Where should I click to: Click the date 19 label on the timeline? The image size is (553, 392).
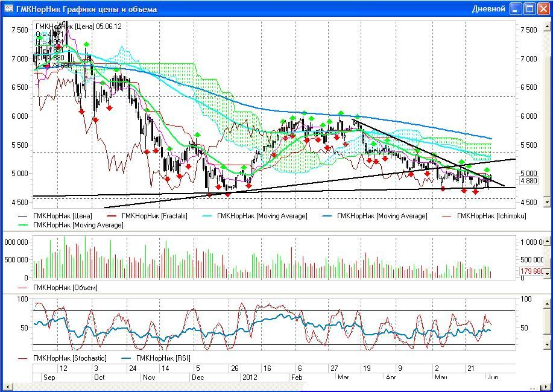[x=367, y=368]
